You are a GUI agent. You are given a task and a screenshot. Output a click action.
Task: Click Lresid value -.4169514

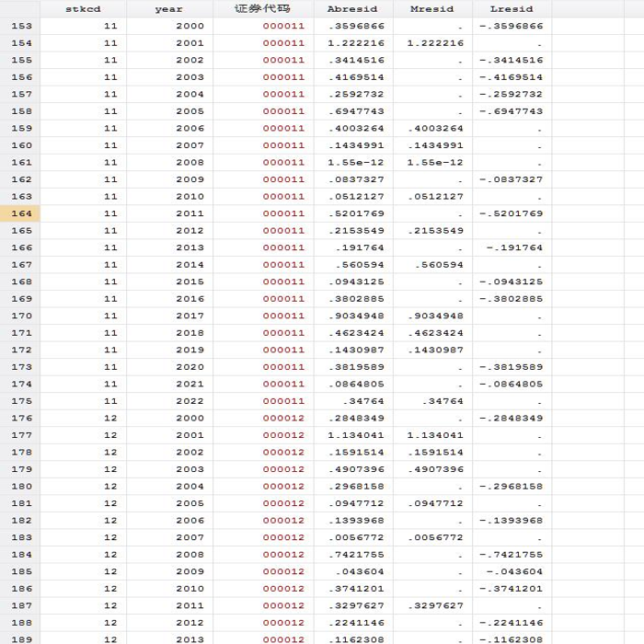coord(512,77)
